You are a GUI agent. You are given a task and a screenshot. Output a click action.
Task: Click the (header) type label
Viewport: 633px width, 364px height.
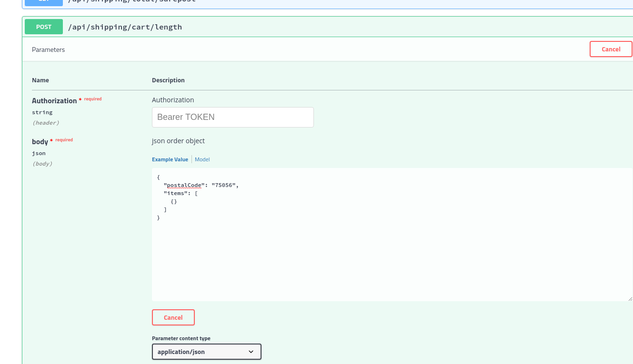[46, 123]
